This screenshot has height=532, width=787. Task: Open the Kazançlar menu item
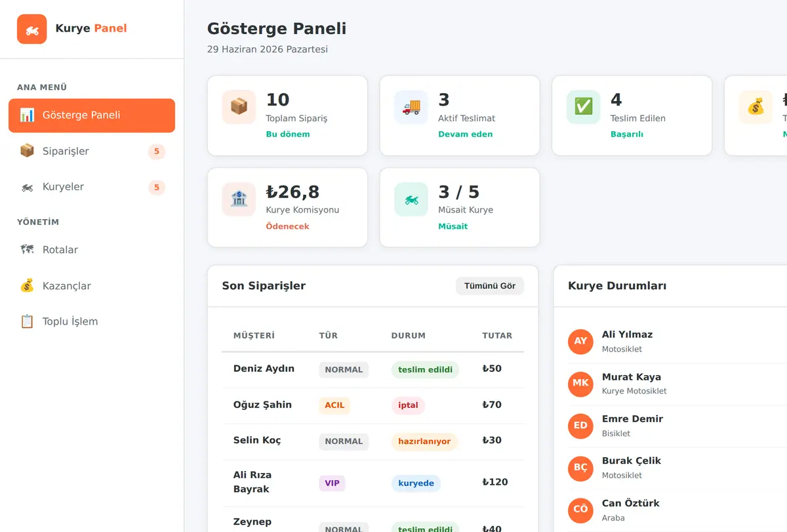[x=92, y=286]
